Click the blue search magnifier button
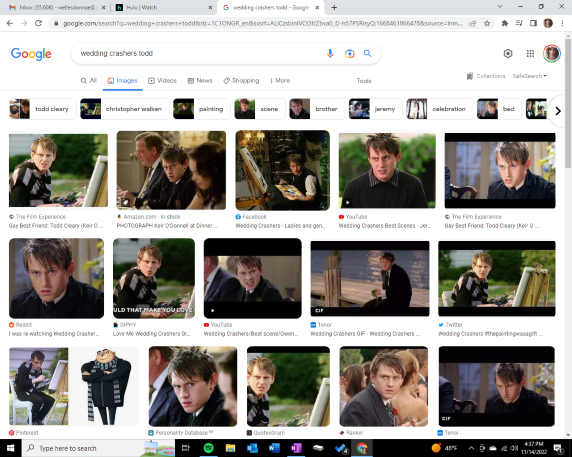Viewport: 572px width, 457px height. [367, 54]
